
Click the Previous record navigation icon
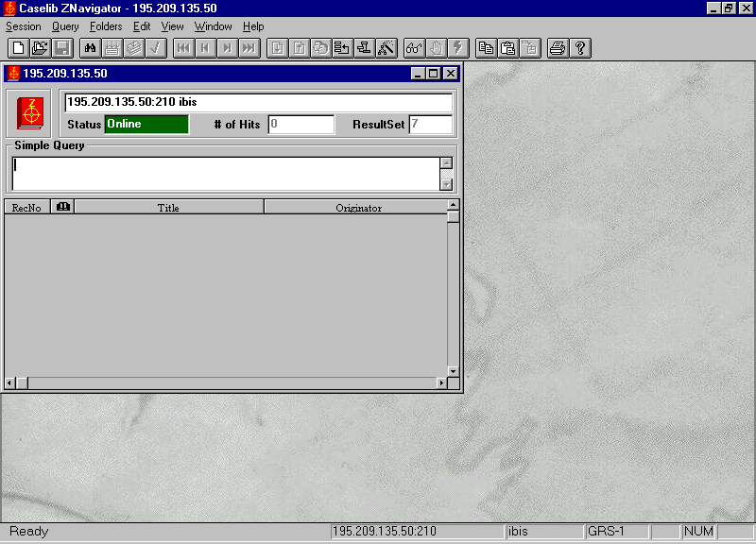coord(205,48)
